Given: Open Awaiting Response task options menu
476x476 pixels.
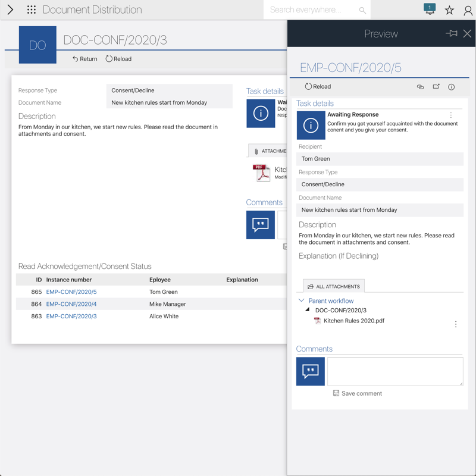Looking at the screenshot, I should pos(451,115).
